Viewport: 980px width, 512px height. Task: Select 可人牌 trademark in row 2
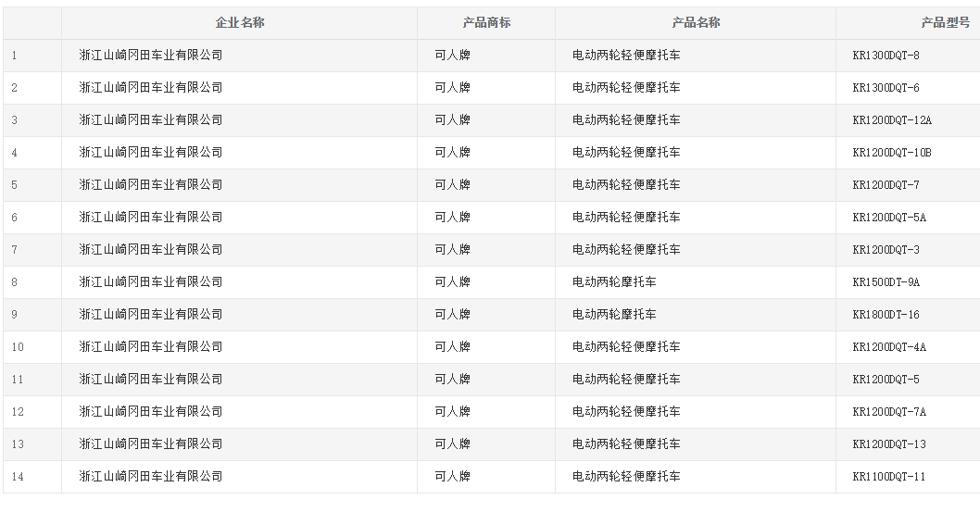[x=453, y=88]
